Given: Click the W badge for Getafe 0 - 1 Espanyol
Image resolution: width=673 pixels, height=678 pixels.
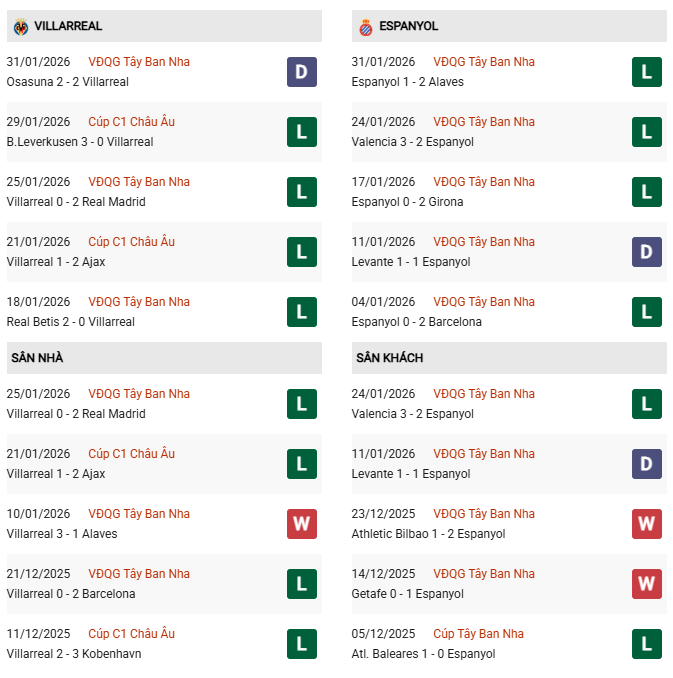Looking at the screenshot, I should [x=647, y=584].
